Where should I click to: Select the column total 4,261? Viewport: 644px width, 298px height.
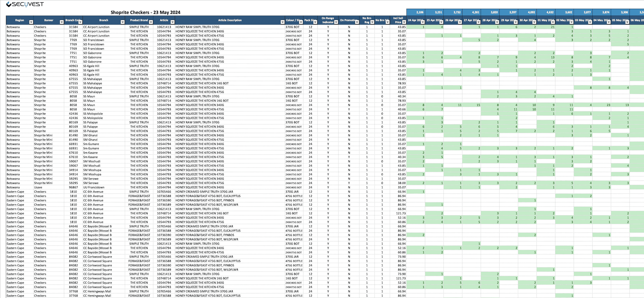pyautogui.click(x=476, y=12)
